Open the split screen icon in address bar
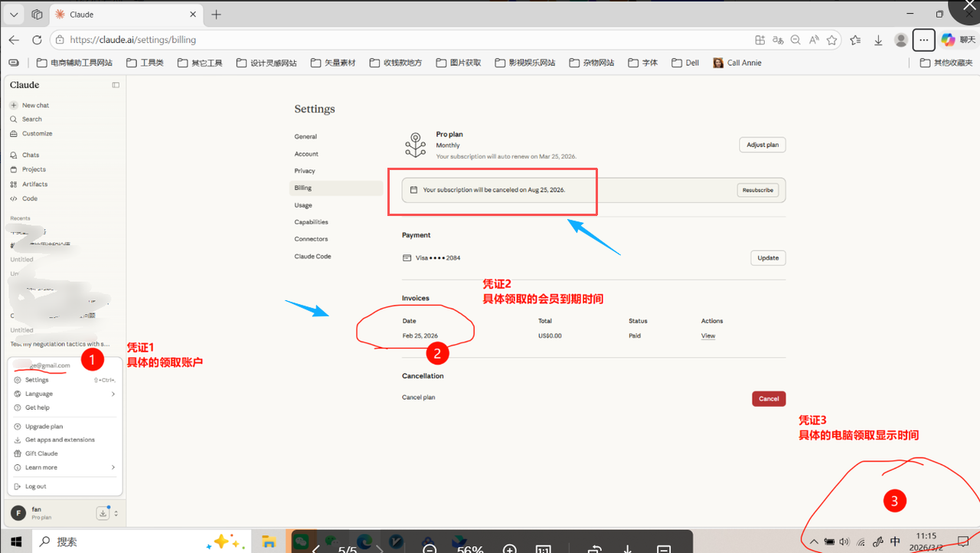The width and height of the screenshot is (980, 553). click(x=759, y=40)
